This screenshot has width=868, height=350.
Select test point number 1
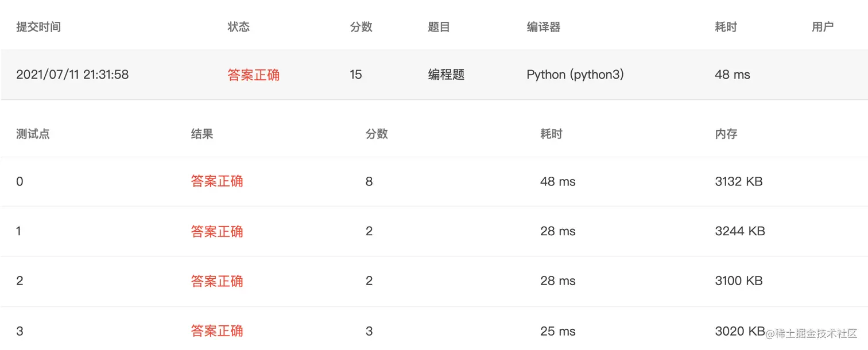(x=19, y=231)
